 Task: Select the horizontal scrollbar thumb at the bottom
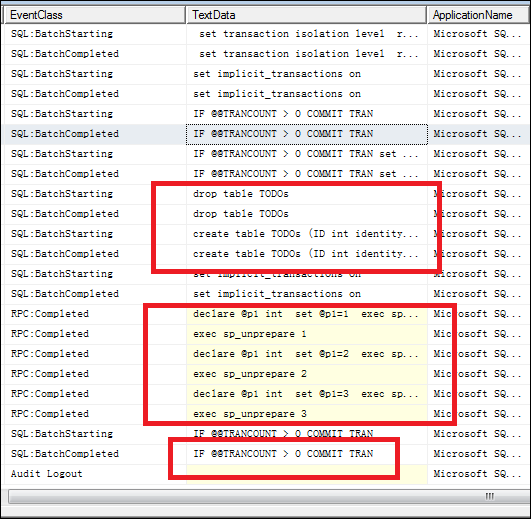(x=270, y=497)
